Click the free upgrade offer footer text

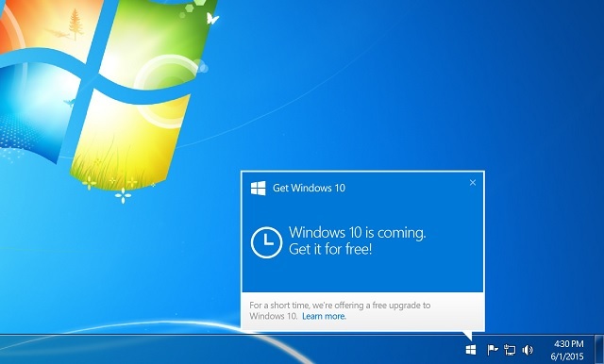point(340,310)
